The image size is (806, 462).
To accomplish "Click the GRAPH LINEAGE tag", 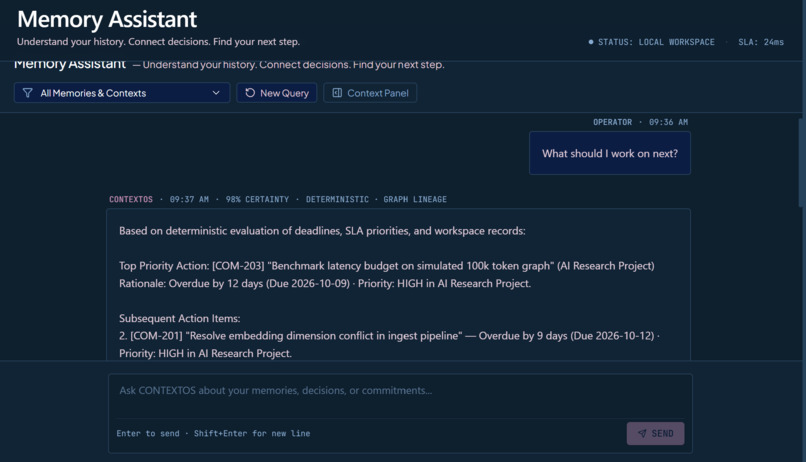I will tap(415, 199).
